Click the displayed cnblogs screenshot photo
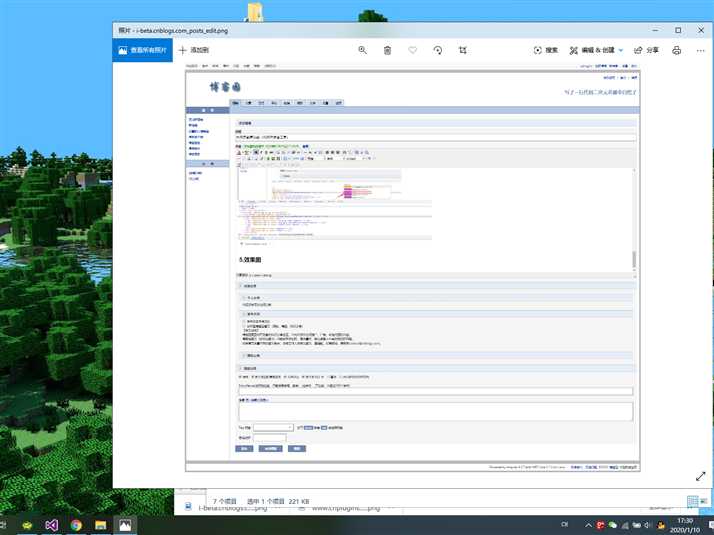The height and width of the screenshot is (535, 714). pyautogui.click(x=413, y=267)
